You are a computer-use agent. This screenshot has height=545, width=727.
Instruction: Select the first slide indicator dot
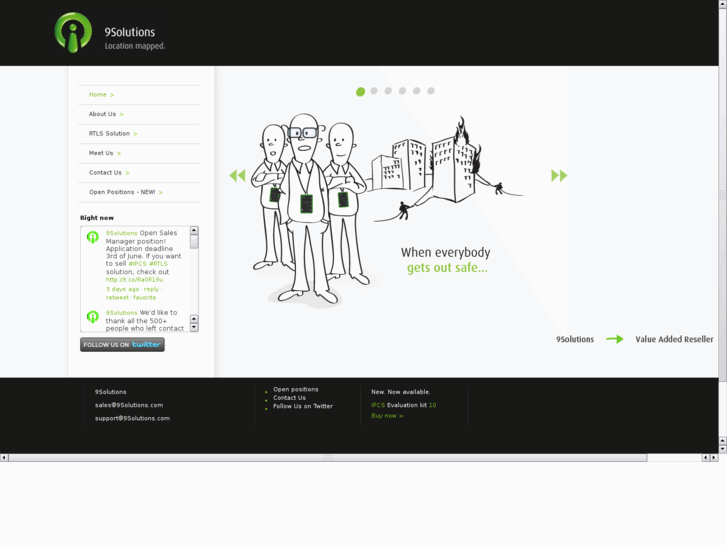(x=360, y=92)
